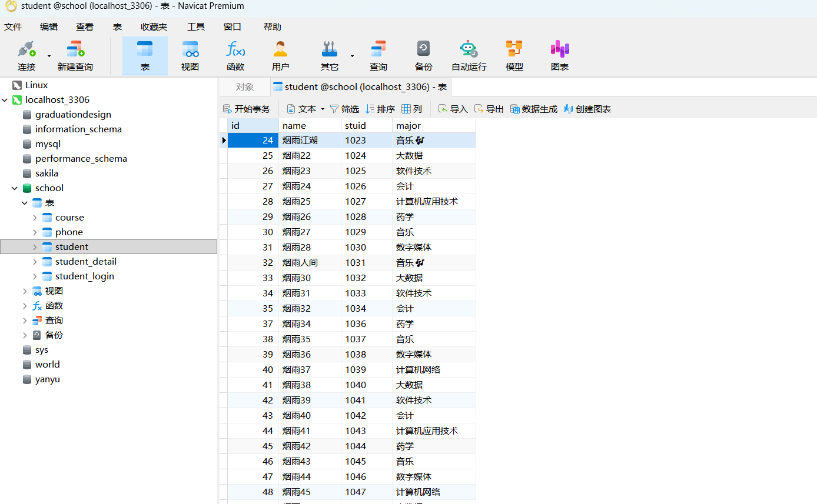The width and height of the screenshot is (817, 504).
Task: Select the performance_schema database
Action: coord(81,159)
